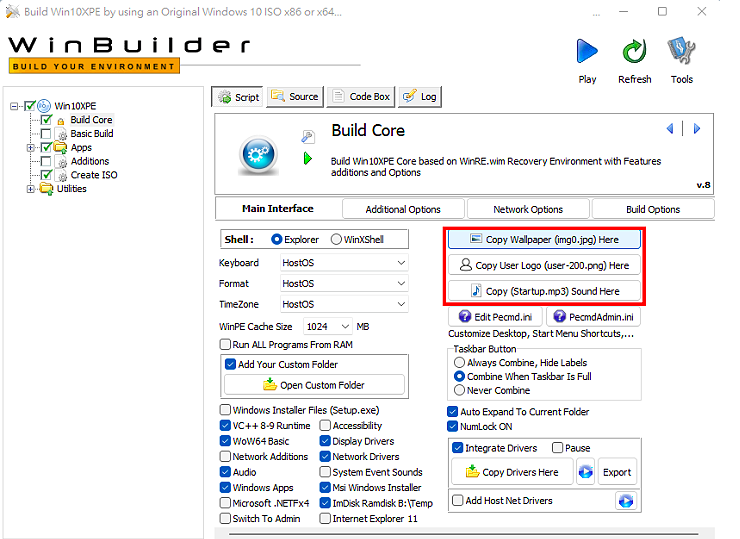The height and width of the screenshot is (539, 740).
Task: Enable Microsoft .NETFx4 checkbox
Action: 225,503
